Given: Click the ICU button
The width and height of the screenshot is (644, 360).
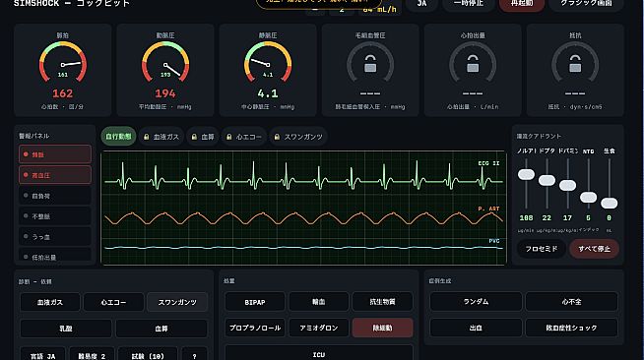Looking at the screenshot, I should pyautogui.click(x=319, y=353).
